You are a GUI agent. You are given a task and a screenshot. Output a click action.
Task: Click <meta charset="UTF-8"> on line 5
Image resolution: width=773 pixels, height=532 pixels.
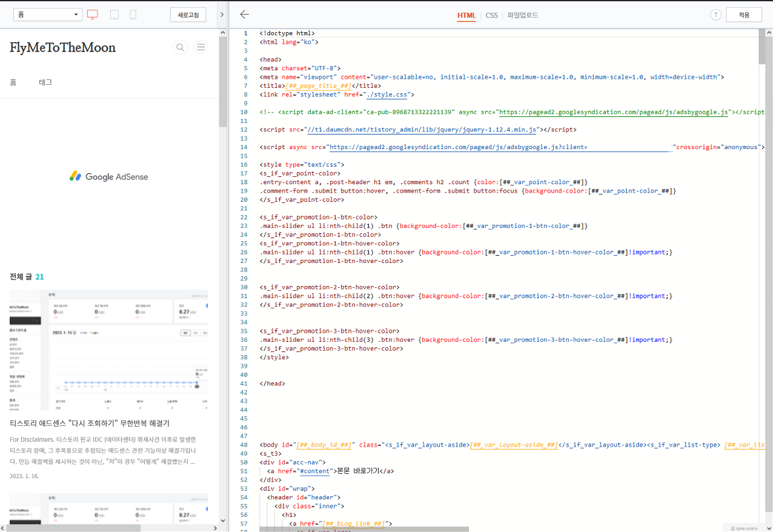[300, 68]
